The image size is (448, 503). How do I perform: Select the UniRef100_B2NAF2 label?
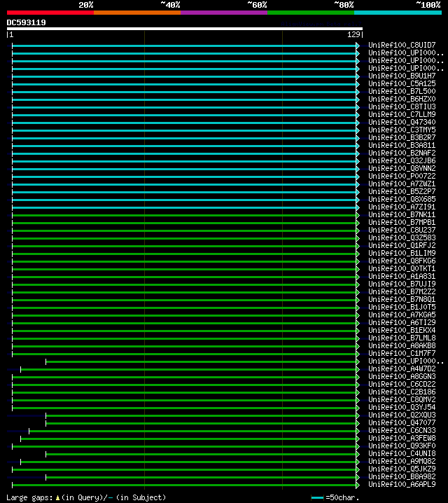click(402, 153)
